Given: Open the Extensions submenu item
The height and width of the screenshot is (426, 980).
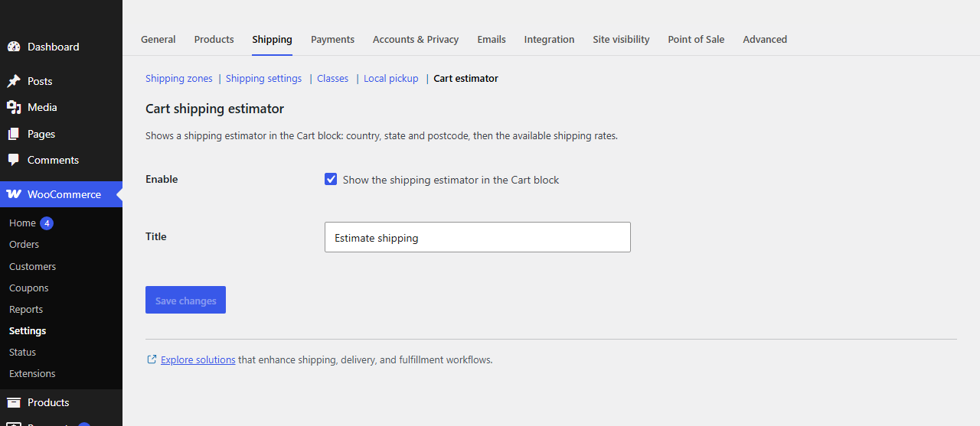Looking at the screenshot, I should (x=32, y=373).
